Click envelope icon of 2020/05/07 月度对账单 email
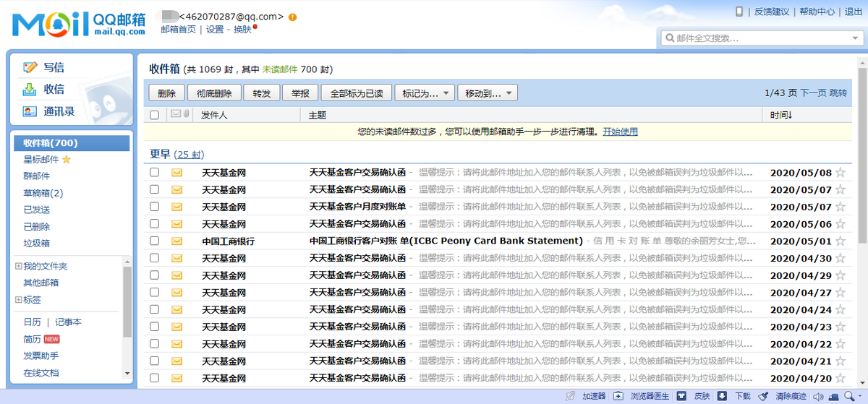868x404 pixels. tap(176, 207)
